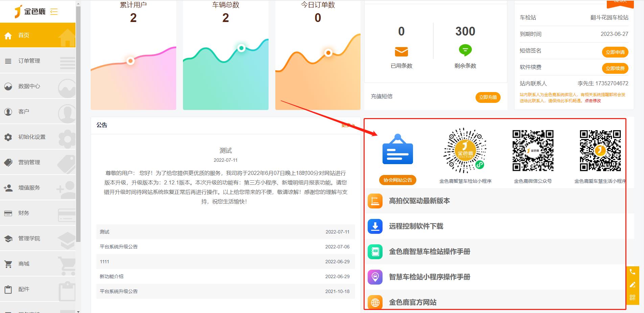
Task: Click 协会网站公告 orange button
Action: (398, 180)
